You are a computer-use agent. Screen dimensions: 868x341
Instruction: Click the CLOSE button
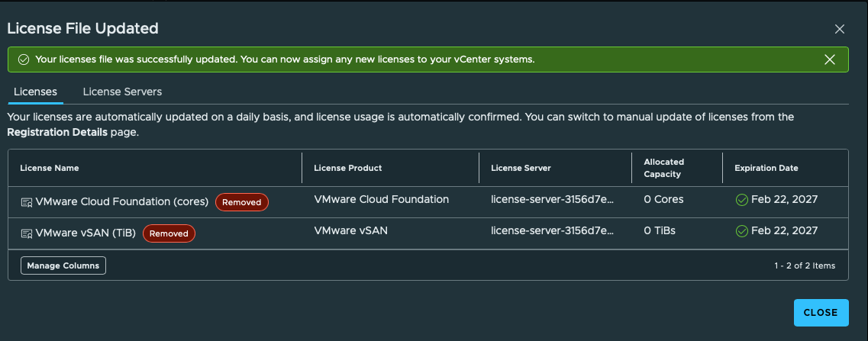click(821, 313)
